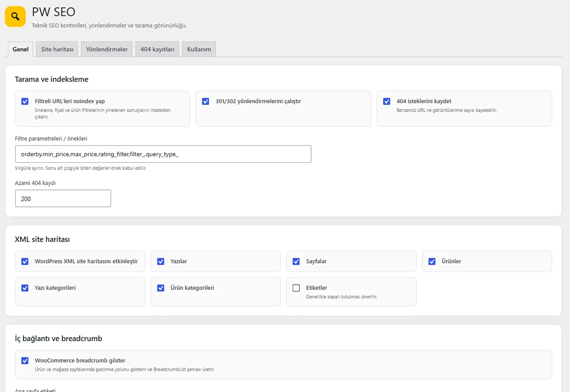Click 'Benzersiz URL ve görüntülenme sayısı kaydedilir' text
This screenshot has height=392, width=570.
(446, 110)
